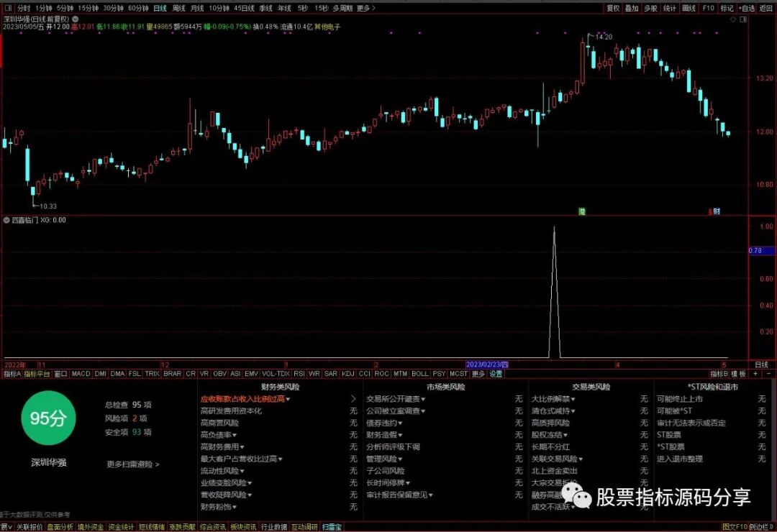Screen dimensions: 777x532
Task: Switch to 15分钟 period
Action: (x=88, y=9)
